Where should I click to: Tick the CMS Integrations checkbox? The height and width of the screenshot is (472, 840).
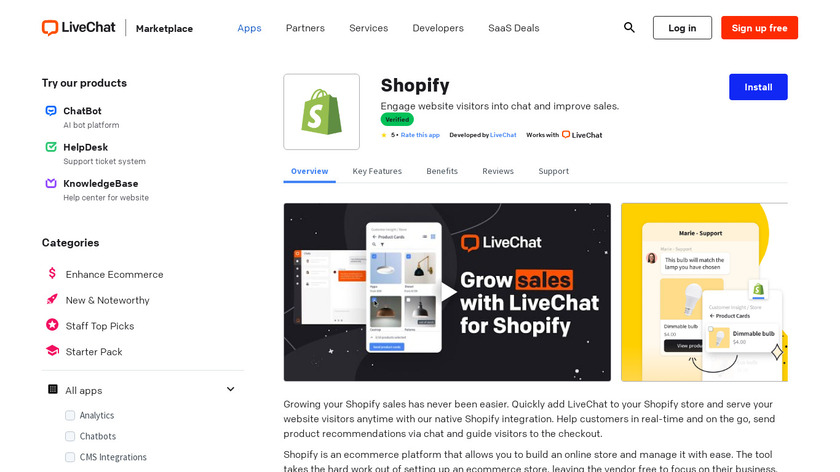(x=70, y=457)
